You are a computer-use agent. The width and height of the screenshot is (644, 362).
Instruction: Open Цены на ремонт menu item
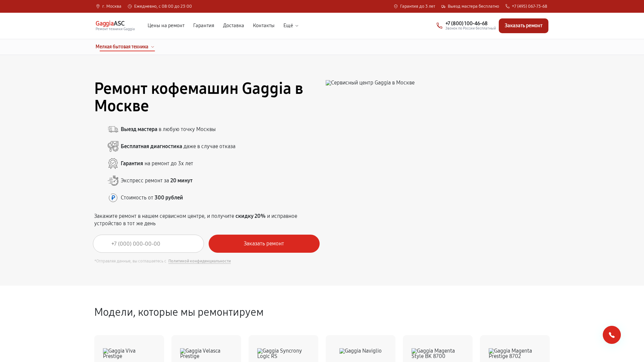click(166, 25)
